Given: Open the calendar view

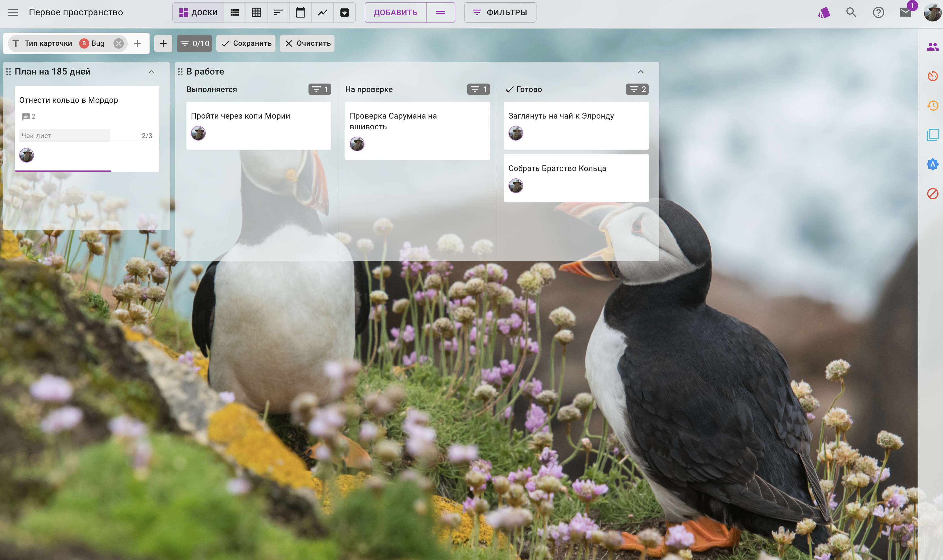Looking at the screenshot, I should point(300,12).
